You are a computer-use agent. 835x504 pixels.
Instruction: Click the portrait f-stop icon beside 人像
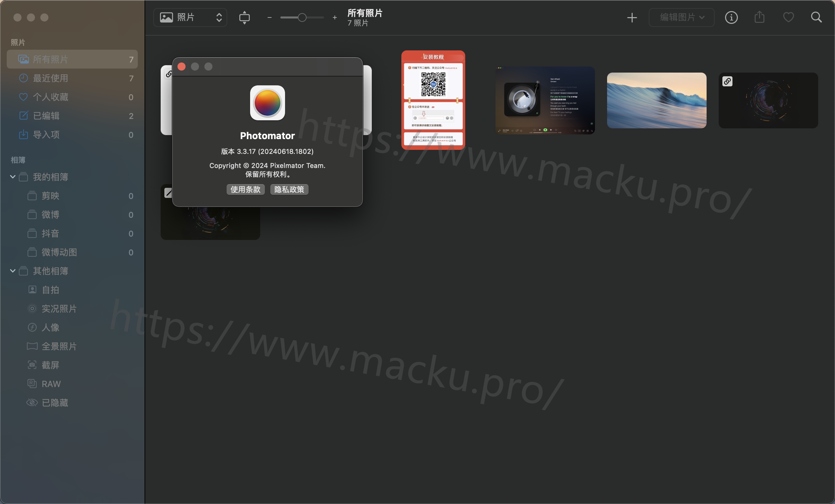click(x=32, y=327)
